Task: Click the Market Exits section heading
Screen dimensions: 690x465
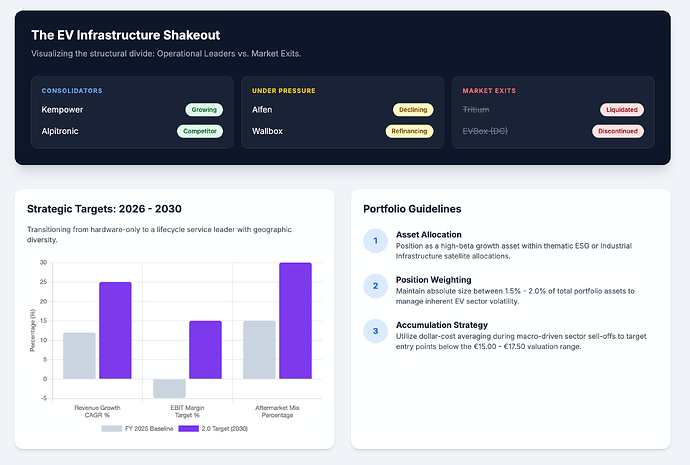Action: [x=489, y=91]
